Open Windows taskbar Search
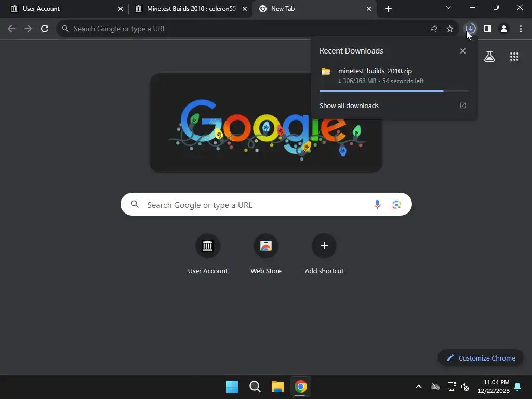This screenshot has width=532, height=399. (x=255, y=387)
